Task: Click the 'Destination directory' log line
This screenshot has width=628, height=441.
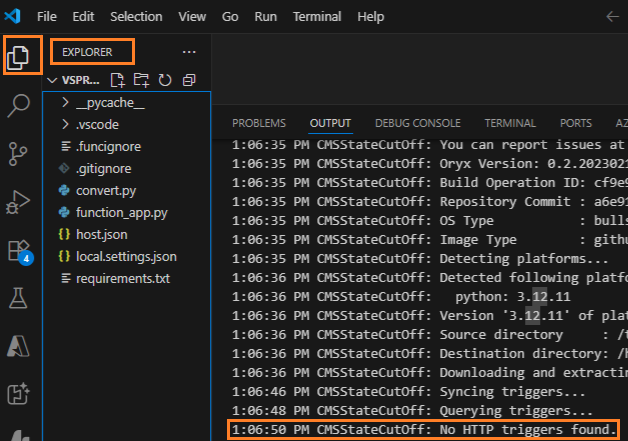Action: pyautogui.click(x=430, y=354)
